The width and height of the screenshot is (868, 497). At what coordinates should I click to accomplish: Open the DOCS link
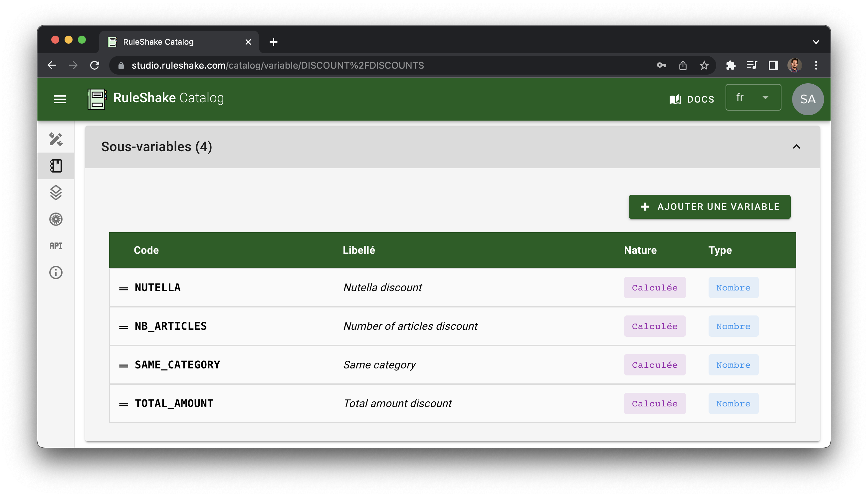(x=691, y=99)
